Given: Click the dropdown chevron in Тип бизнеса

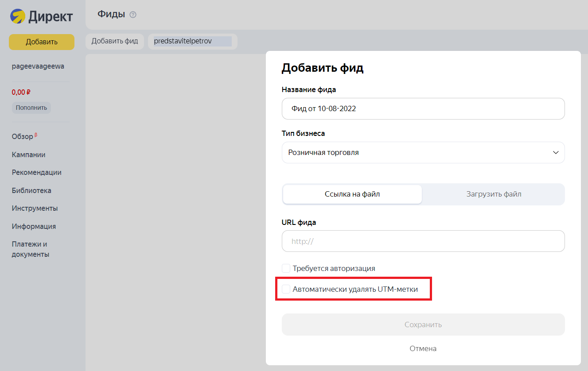Looking at the screenshot, I should 556,152.
